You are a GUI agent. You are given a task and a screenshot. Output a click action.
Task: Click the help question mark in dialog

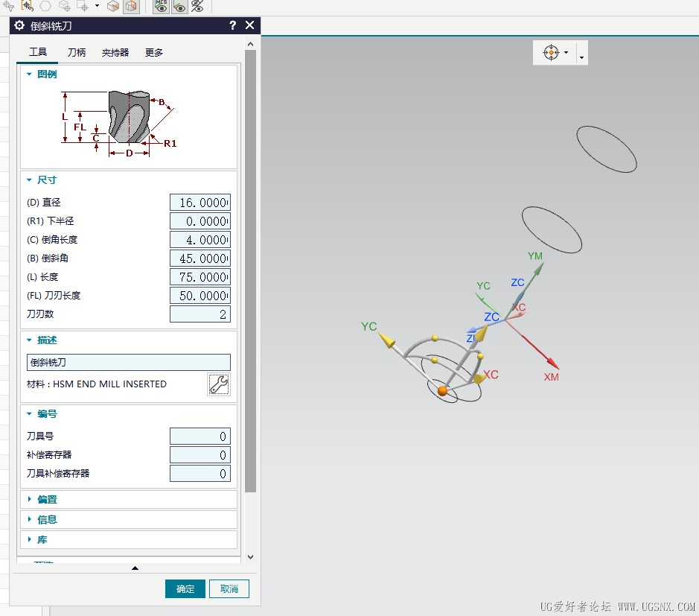coord(233,25)
